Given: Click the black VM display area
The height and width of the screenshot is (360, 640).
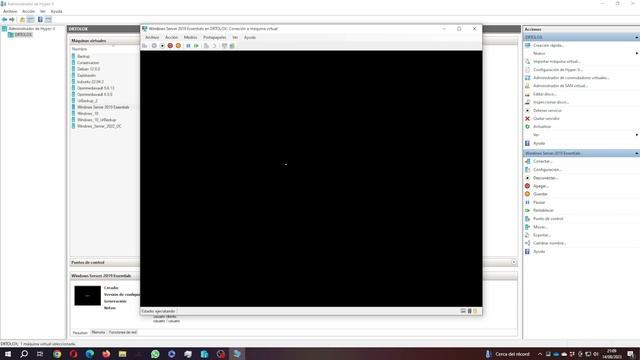Looking at the screenshot, I should [311, 178].
